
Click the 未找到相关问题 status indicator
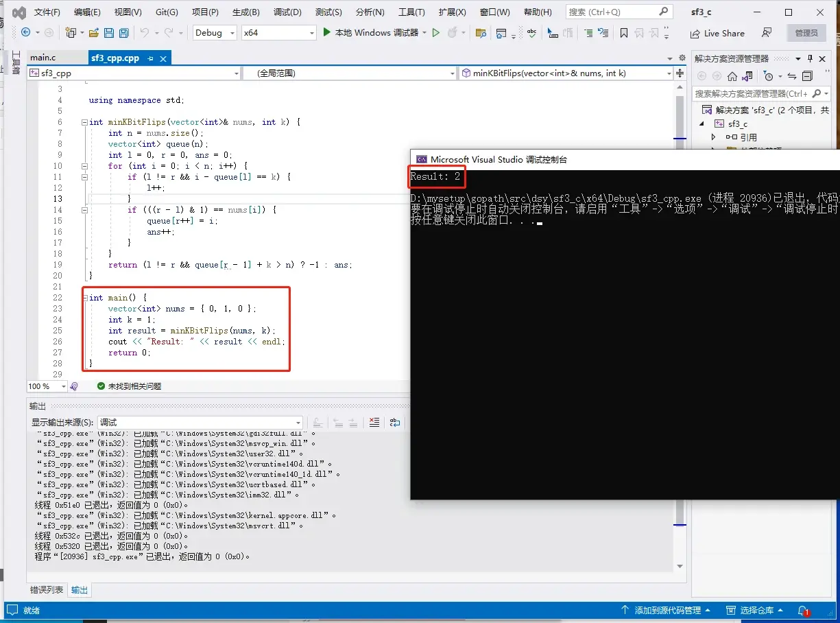[x=129, y=386]
